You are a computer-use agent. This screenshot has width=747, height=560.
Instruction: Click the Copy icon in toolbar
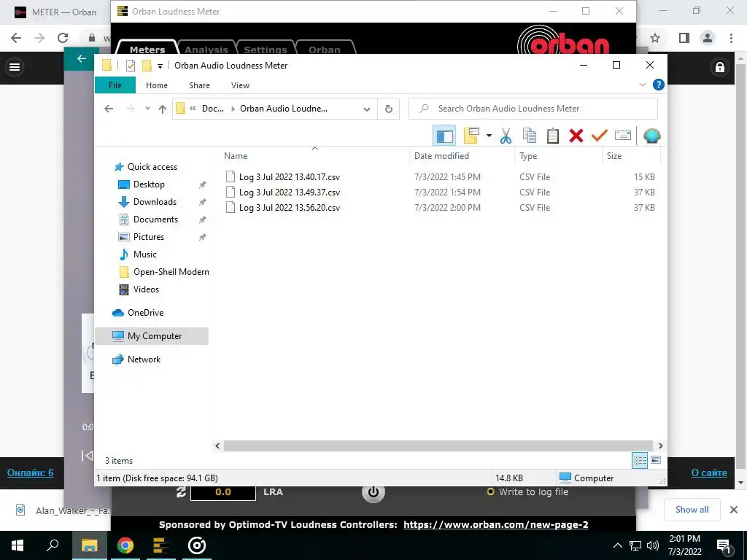pyautogui.click(x=530, y=136)
